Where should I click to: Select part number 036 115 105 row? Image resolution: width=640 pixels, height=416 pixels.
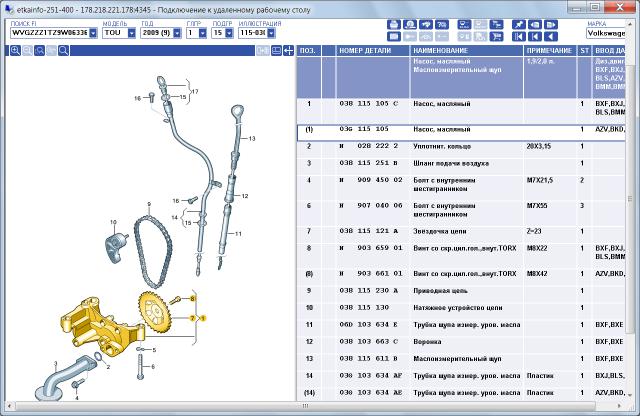tap(461, 133)
